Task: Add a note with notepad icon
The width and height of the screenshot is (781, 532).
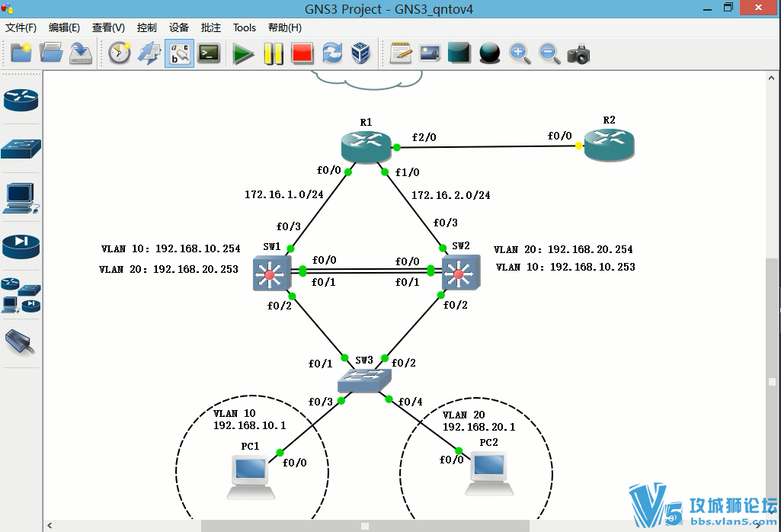Action: 401,53
